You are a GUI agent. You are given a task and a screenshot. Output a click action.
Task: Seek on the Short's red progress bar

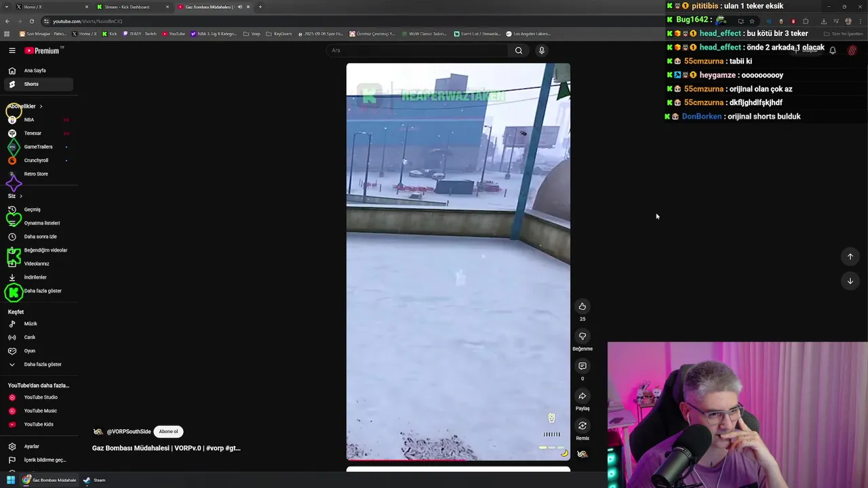[x=458, y=460]
